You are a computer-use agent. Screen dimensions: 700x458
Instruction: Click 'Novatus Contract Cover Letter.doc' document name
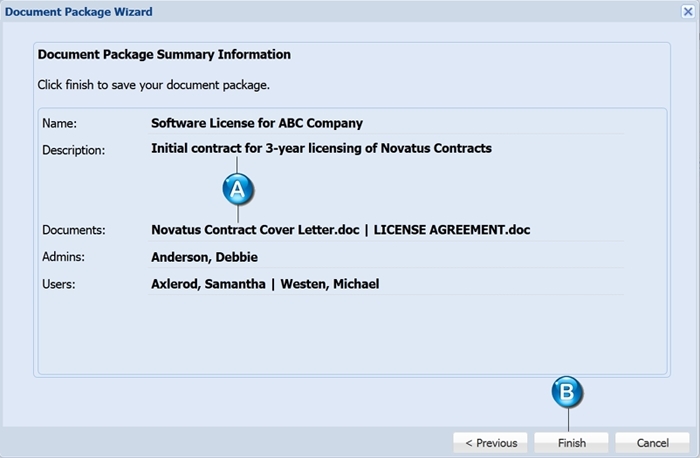coord(255,230)
